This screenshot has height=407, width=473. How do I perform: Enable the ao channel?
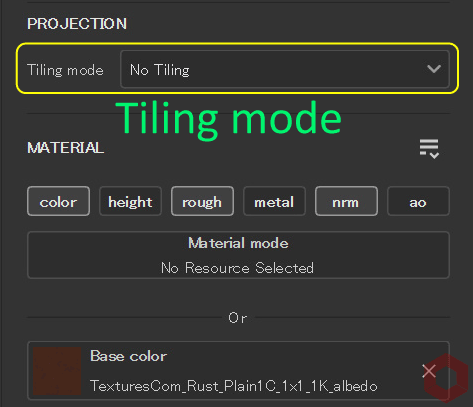tap(418, 201)
